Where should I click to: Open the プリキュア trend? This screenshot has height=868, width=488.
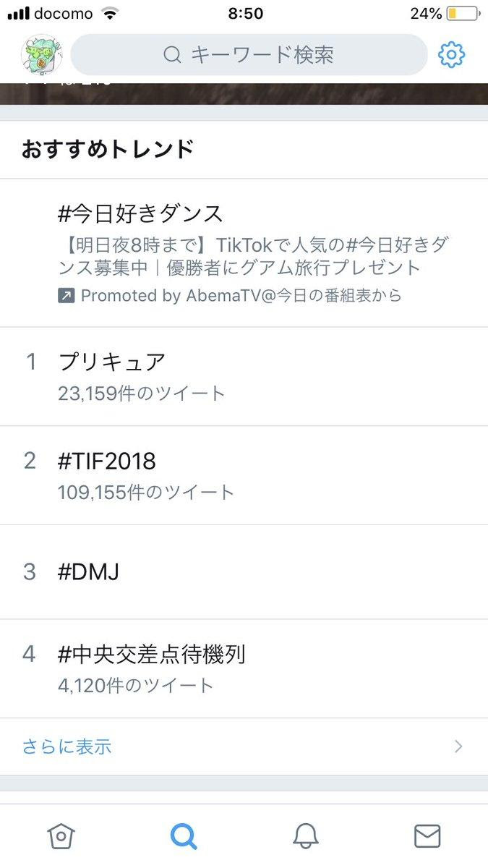tap(244, 376)
